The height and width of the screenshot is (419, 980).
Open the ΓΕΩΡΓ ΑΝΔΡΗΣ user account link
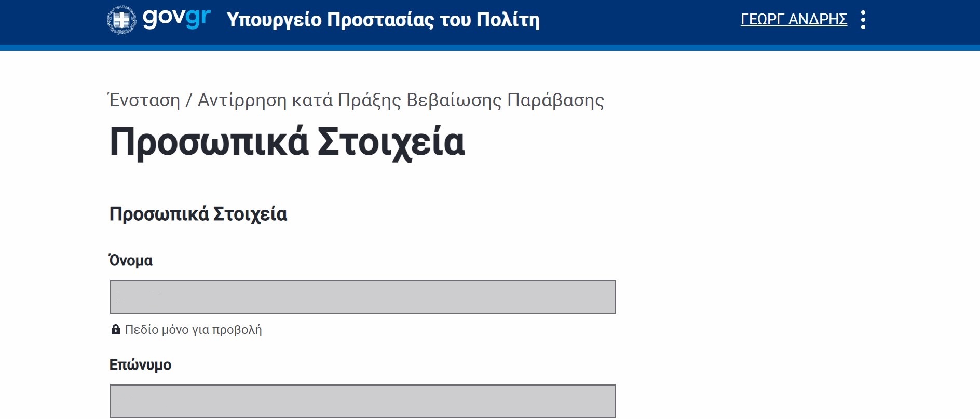(x=794, y=20)
